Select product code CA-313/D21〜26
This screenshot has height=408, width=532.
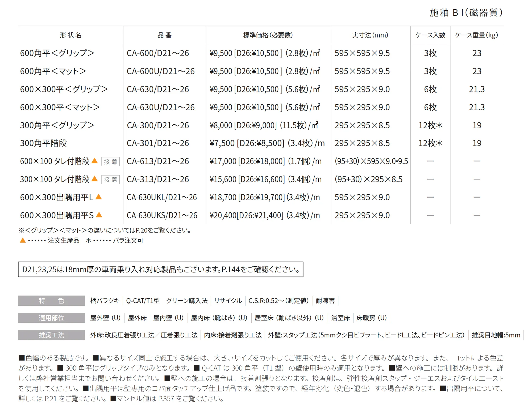(x=158, y=179)
